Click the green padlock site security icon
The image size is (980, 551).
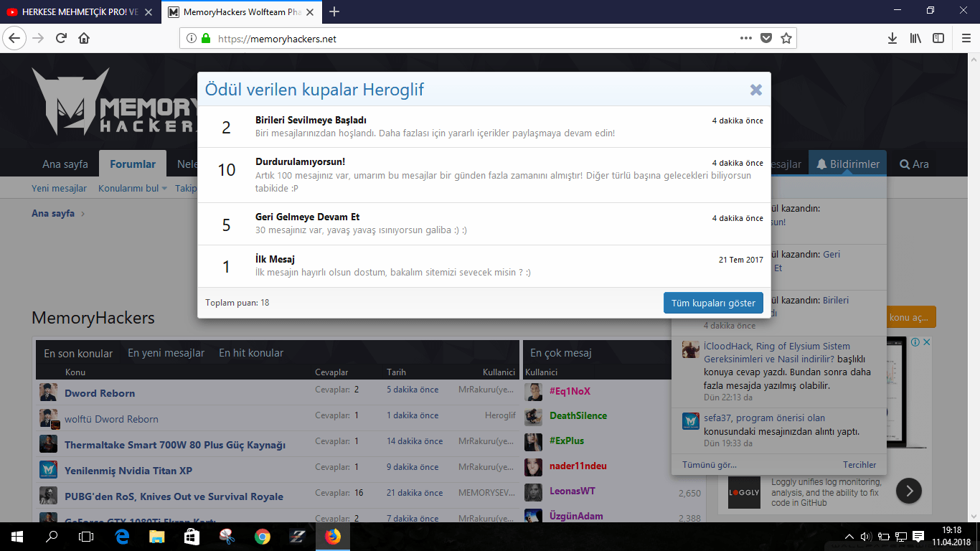coord(206,39)
